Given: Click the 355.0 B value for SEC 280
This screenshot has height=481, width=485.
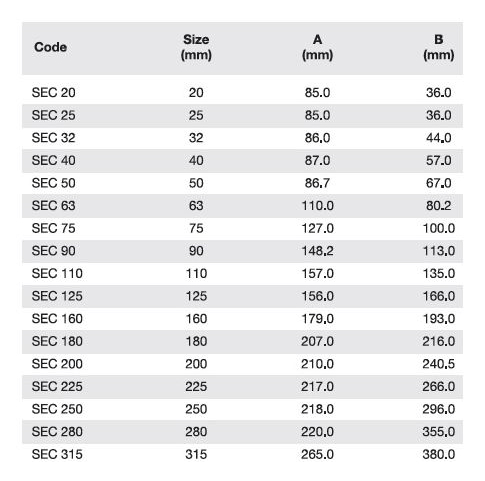Looking at the screenshot, I should (439, 432).
